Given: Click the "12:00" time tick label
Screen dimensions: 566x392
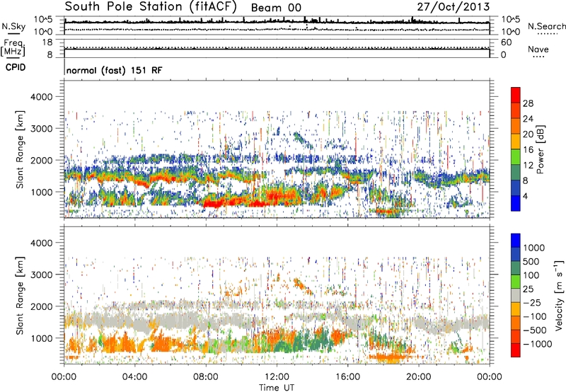Looking at the screenshot, I should 277,377.
